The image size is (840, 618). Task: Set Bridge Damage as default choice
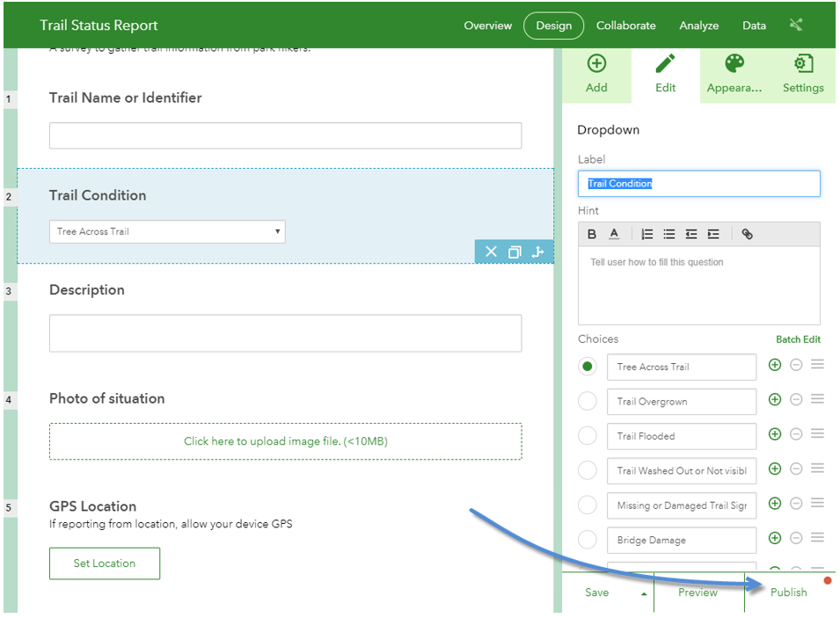pos(588,540)
